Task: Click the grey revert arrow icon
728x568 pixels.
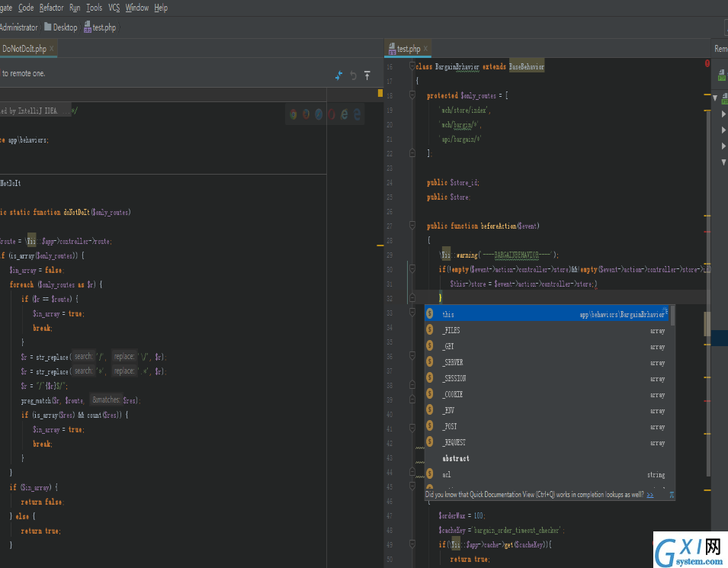Action: 353,75
